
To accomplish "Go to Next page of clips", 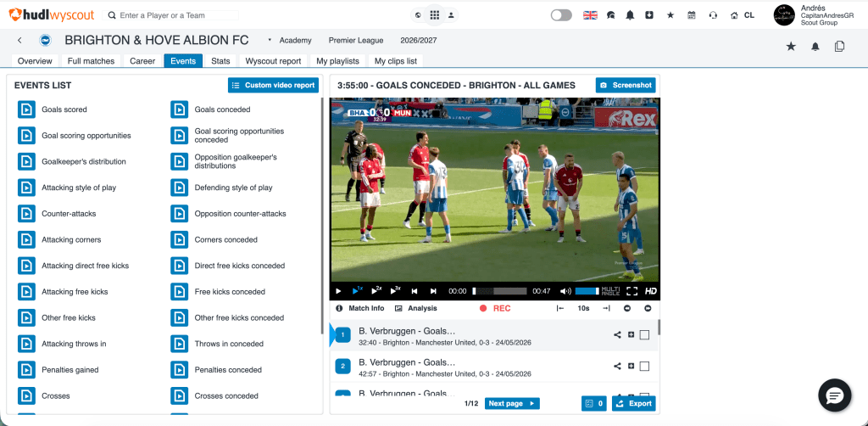I will click(x=512, y=403).
